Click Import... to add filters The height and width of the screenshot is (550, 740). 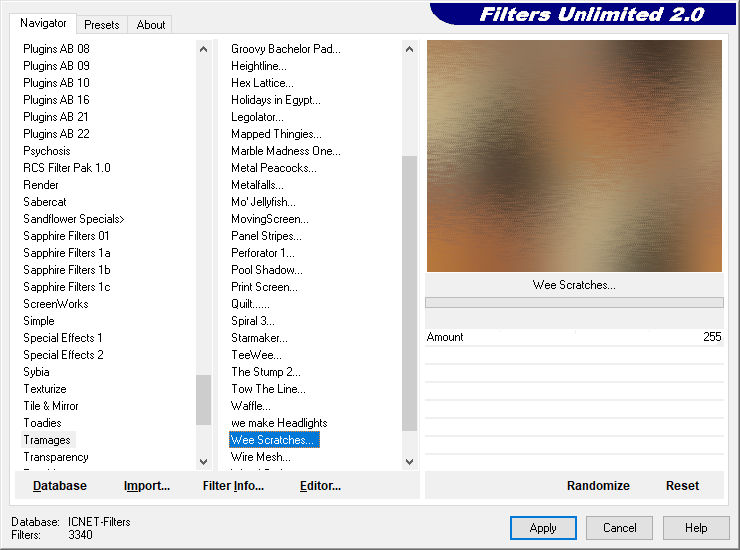point(147,486)
